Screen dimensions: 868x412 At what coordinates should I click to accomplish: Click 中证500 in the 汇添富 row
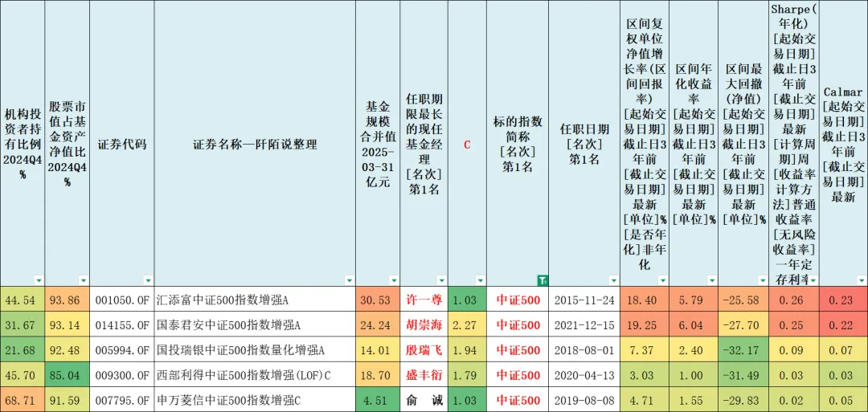pyautogui.click(x=518, y=300)
